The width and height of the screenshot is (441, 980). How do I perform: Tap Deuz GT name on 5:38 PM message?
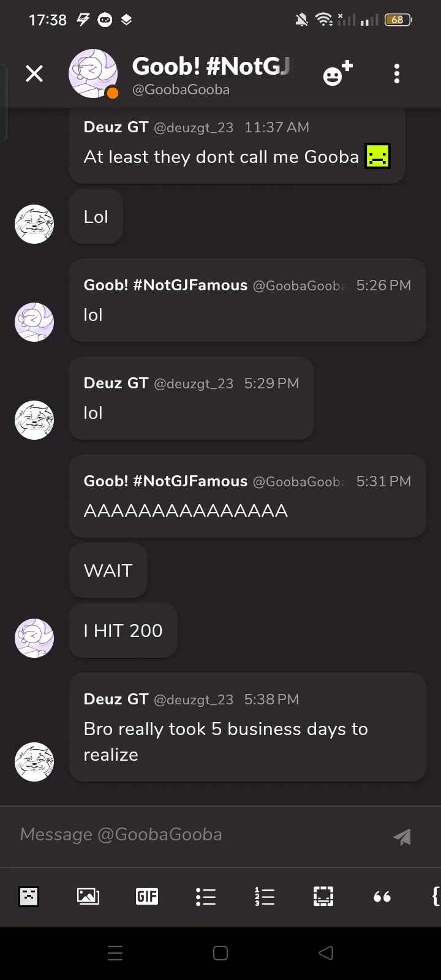(116, 699)
